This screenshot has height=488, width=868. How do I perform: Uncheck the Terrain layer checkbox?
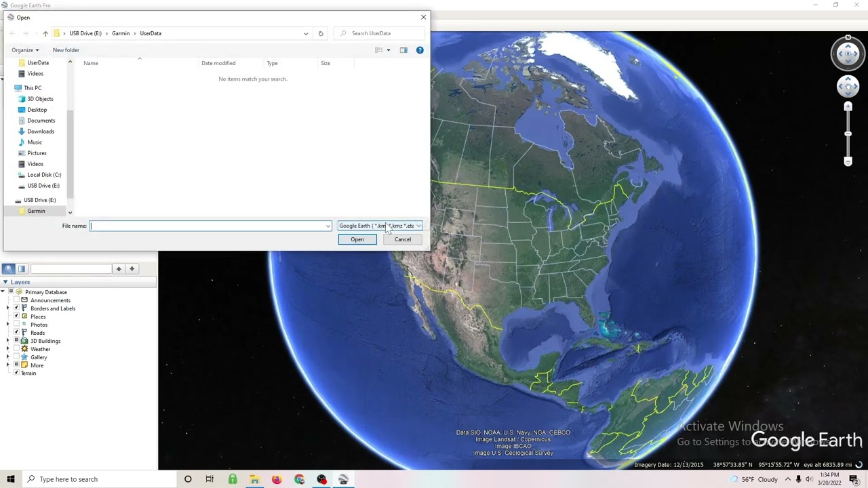(x=16, y=373)
